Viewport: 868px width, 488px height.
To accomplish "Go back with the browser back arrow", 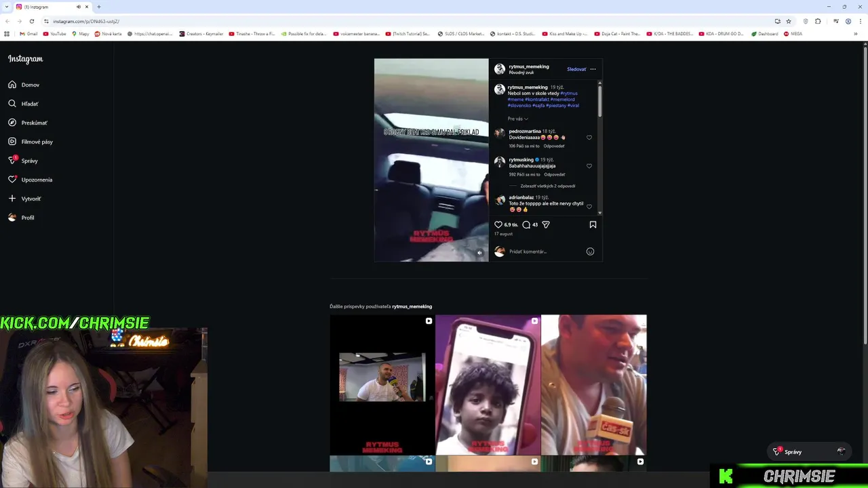I will (7, 21).
